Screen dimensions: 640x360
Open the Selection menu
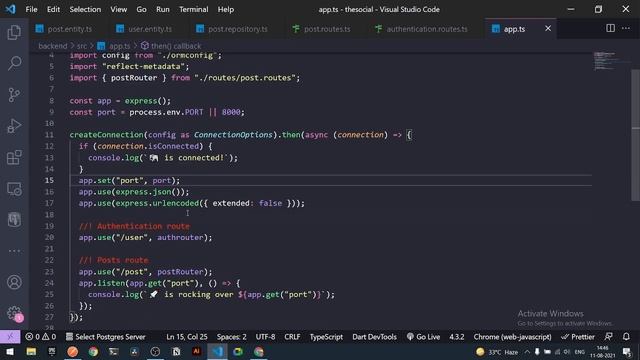pyautogui.click(x=85, y=9)
